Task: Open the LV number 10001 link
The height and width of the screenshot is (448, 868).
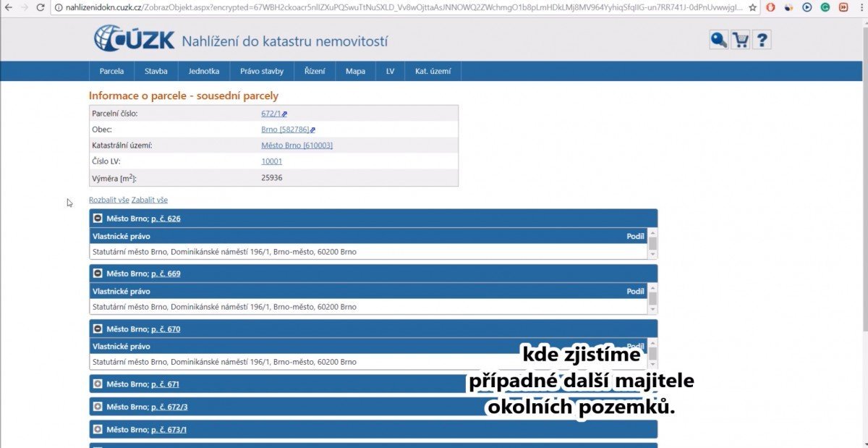Action: click(271, 161)
